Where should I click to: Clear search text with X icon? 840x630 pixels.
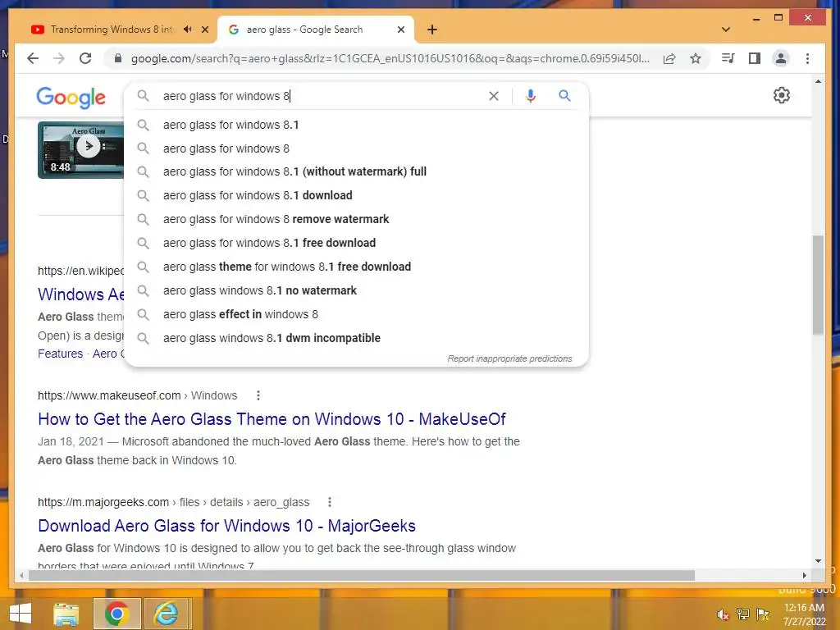[493, 96]
